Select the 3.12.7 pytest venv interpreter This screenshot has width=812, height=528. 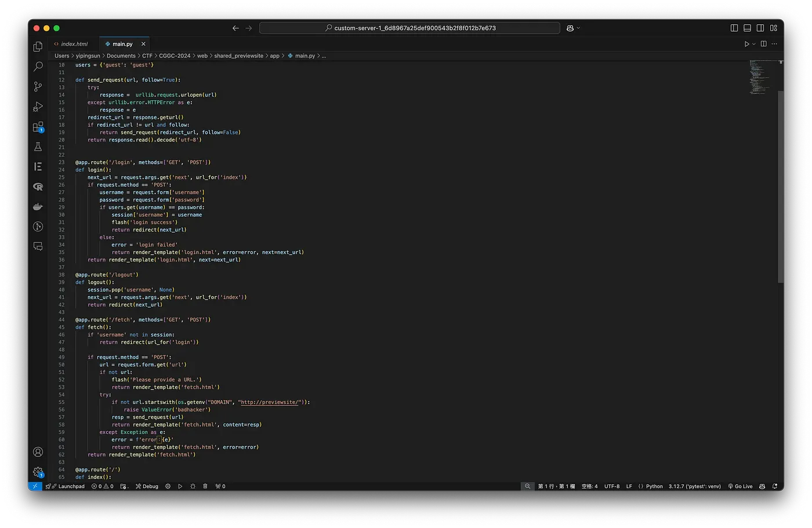point(694,486)
